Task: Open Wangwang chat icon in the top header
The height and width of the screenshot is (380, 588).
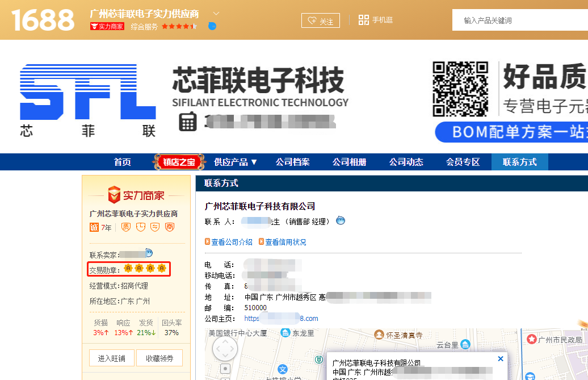Action: [212, 26]
